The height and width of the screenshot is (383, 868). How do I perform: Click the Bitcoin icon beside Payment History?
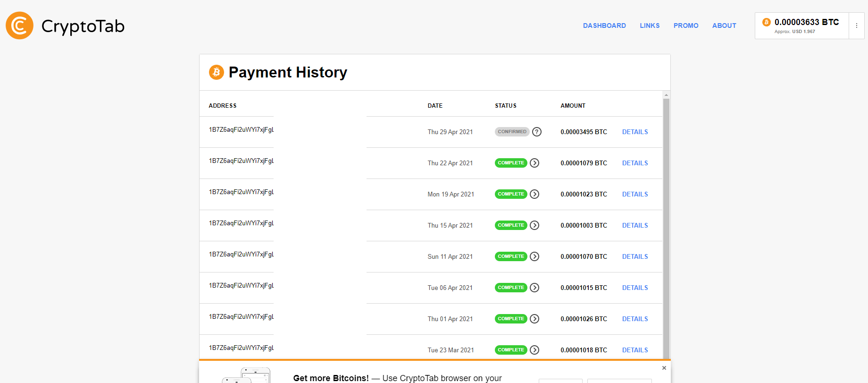tap(217, 72)
